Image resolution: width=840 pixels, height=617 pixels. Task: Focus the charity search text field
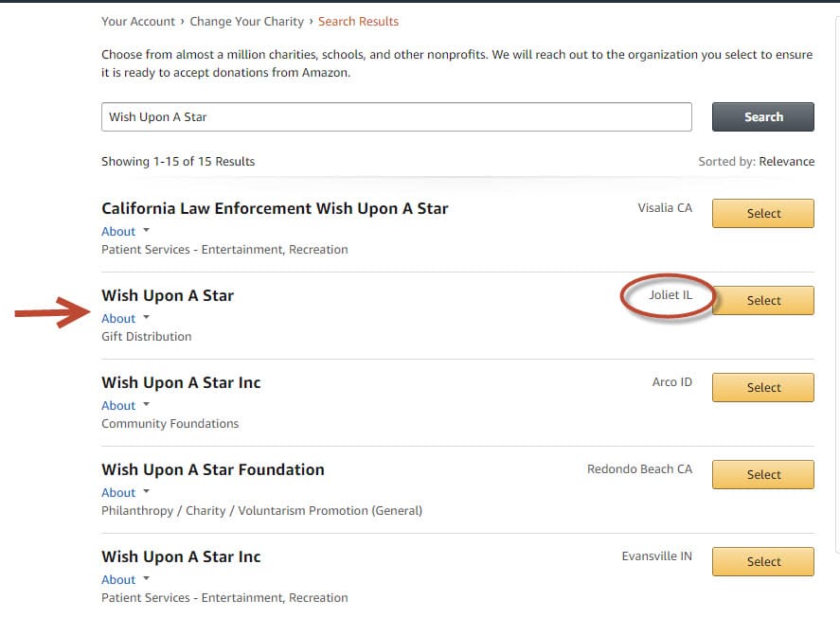tap(397, 116)
